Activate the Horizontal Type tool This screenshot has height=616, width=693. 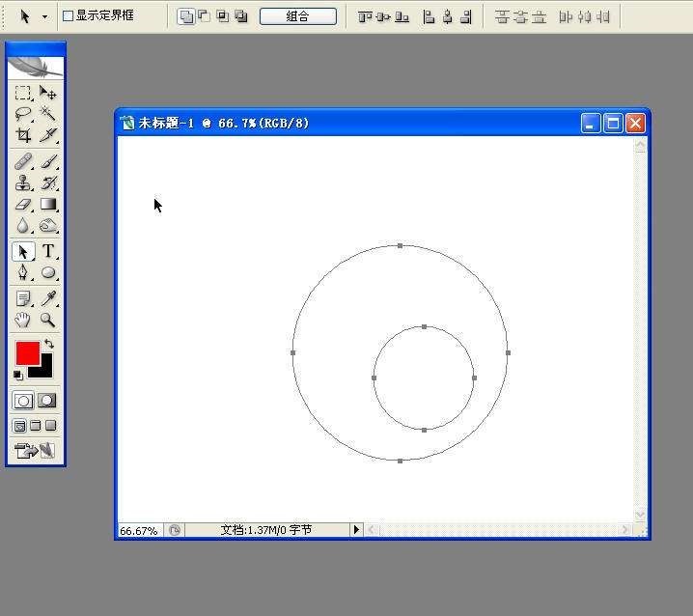(x=47, y=252)
